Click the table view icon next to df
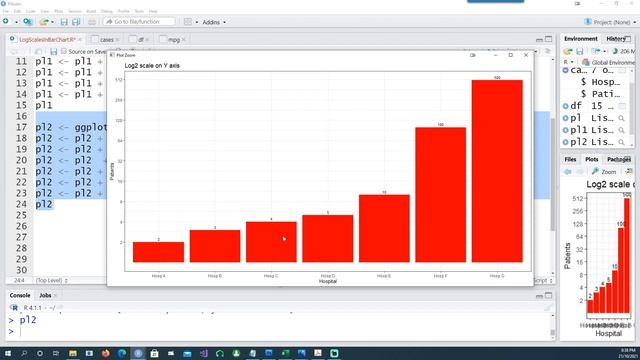640x360 pixels. (x=622, y=106)
